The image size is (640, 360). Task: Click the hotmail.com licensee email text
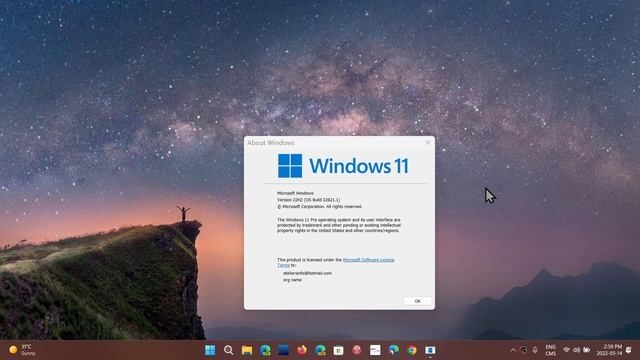(x=307, y=273)
